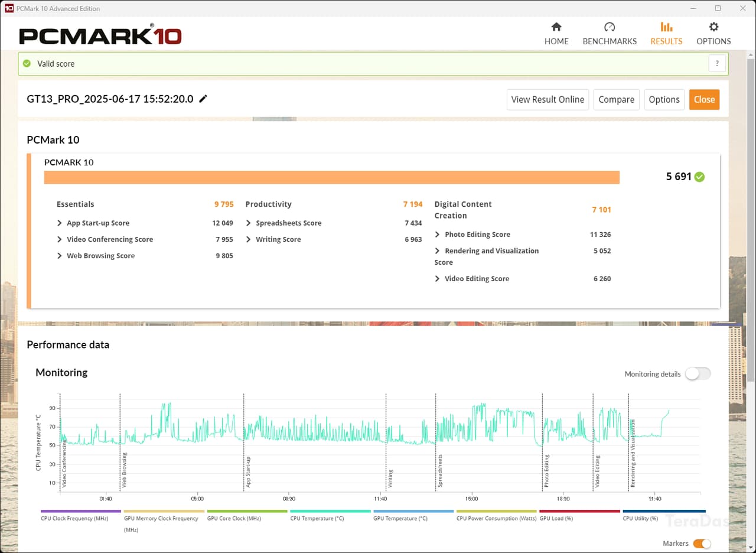Click overall score 5 691

[679, 177]
